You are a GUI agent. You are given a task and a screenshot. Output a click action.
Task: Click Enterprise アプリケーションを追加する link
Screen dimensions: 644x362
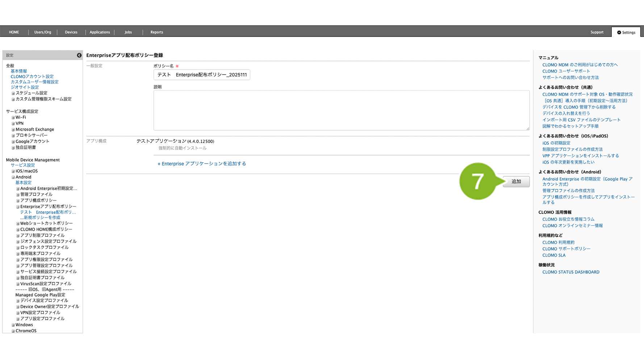coord(202,164)
